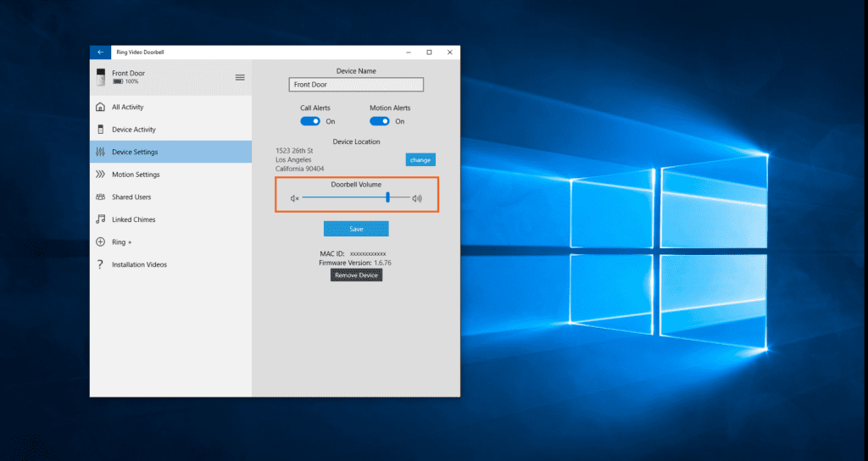
Task: Click the Doorbell Volume slider handle
Action: tap(388, 197)
